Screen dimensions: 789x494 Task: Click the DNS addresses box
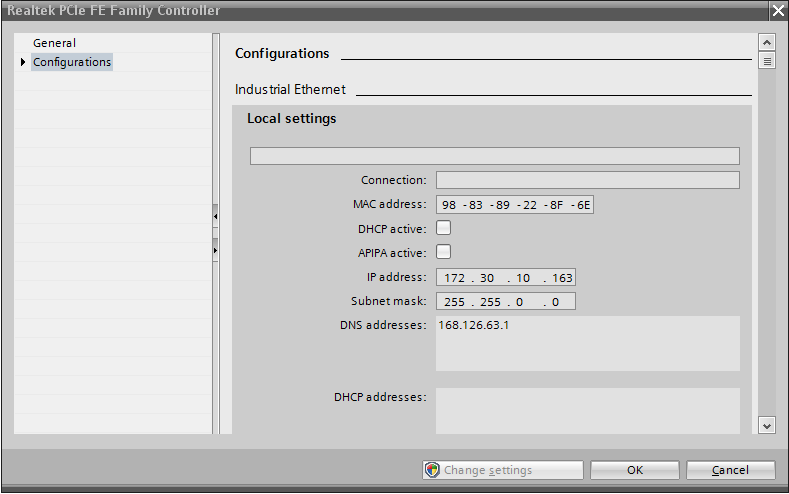coord(588,344)
